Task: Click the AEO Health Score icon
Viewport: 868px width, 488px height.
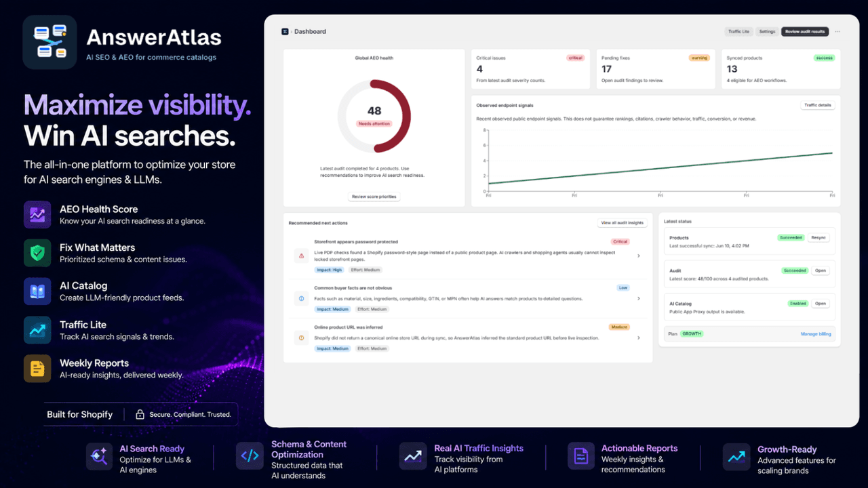Action: click(37, 214)
